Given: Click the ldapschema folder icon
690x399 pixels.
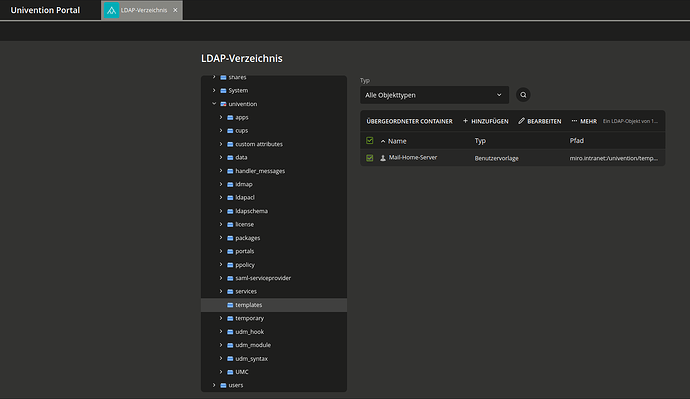Looking at the screenshot, I should pyautogui.click(x=230, y=211).
